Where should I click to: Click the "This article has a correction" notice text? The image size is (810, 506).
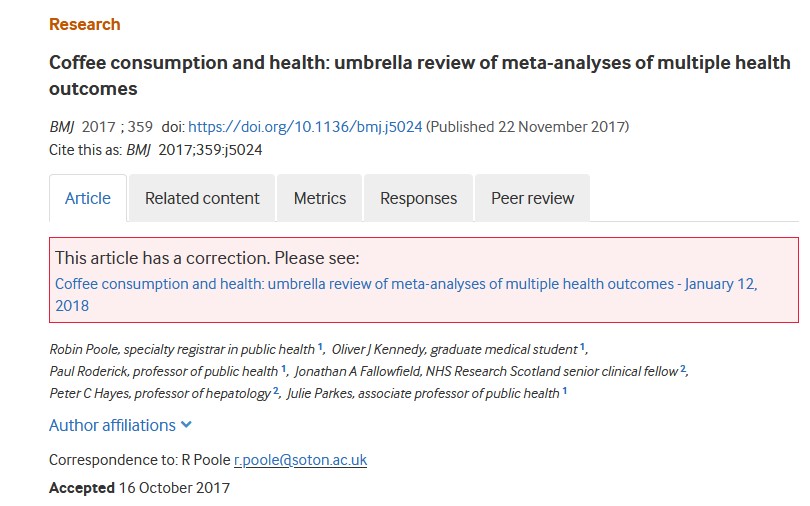point(207,257)
